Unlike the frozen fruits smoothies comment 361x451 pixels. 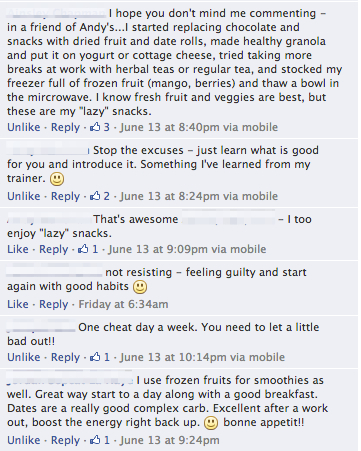24,440
